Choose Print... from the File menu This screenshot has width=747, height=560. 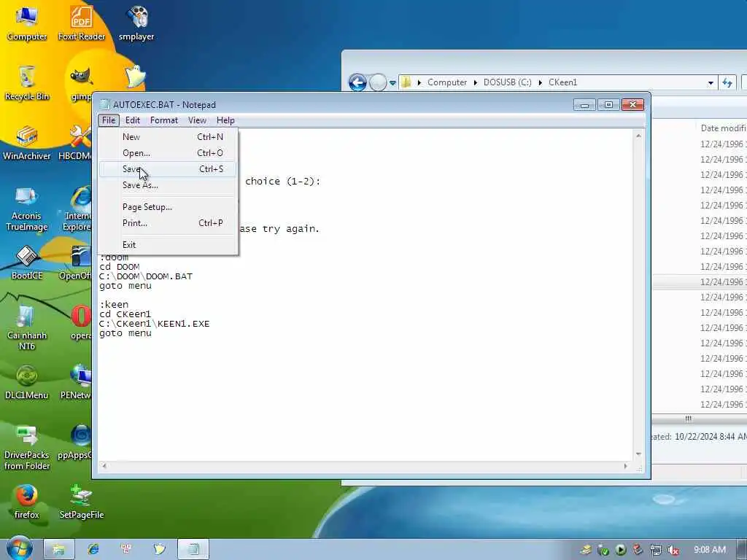coord(168,223)
